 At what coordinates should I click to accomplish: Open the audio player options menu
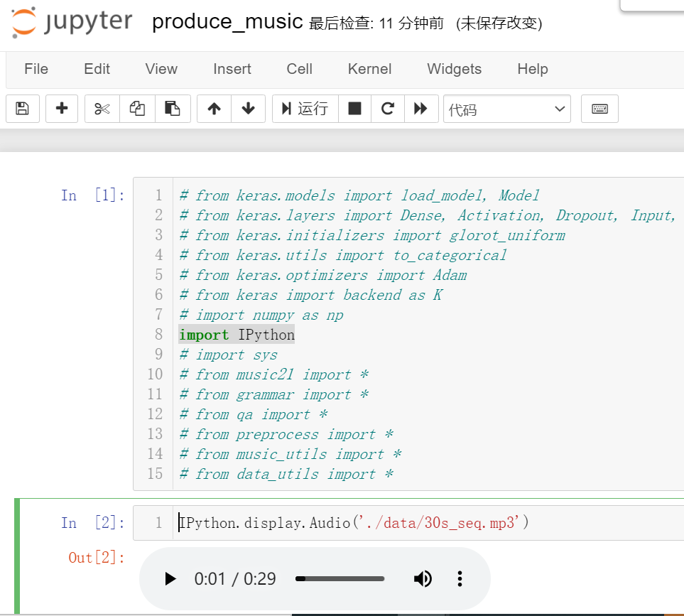pyautogui.click(x=460, y=579)
